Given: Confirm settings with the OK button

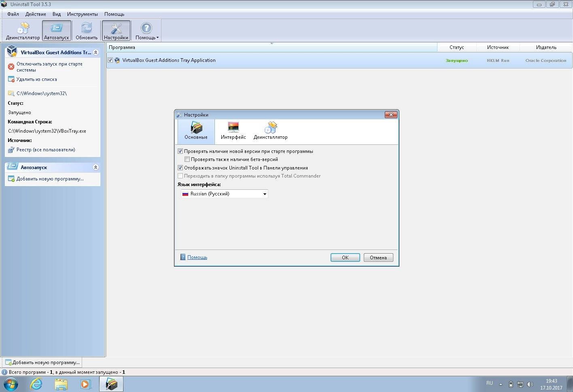Looking at the screenshot, I should click(345, 258).
